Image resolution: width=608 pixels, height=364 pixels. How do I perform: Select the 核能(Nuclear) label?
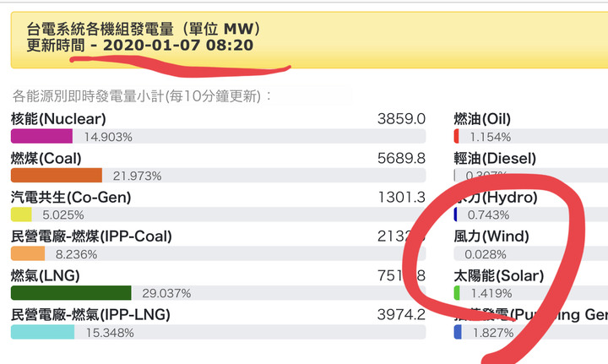pyautogui.click(x=58, y=119)
